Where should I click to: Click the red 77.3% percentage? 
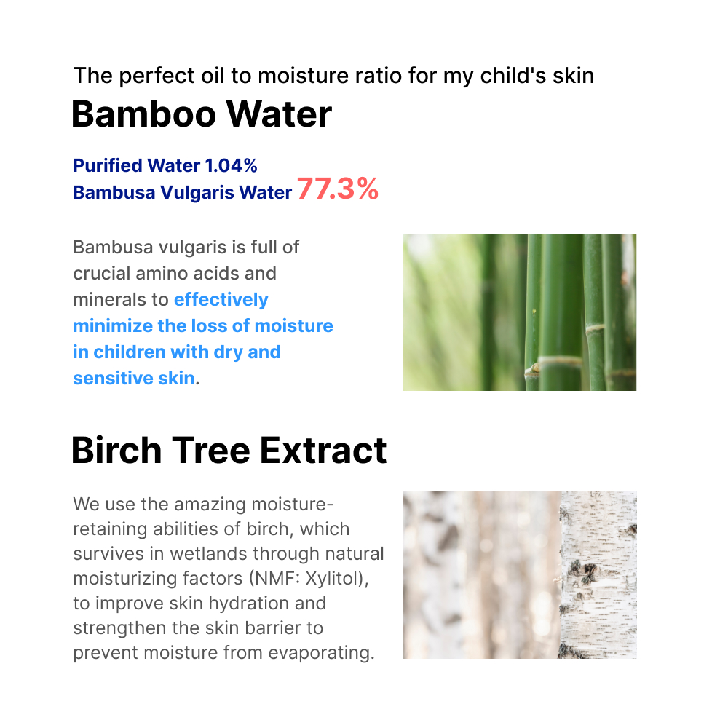tap(338, 189)
